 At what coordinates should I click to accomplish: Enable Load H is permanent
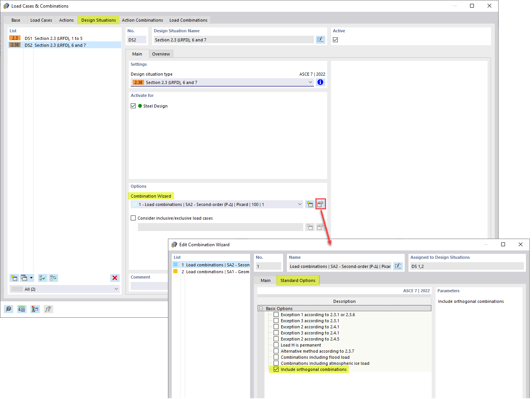coord(276,345)
